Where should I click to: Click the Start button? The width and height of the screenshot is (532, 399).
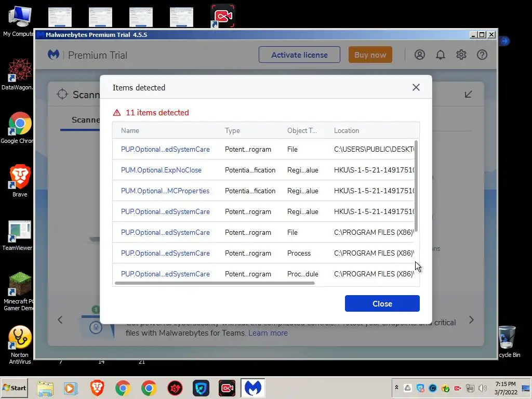[14, 388]
